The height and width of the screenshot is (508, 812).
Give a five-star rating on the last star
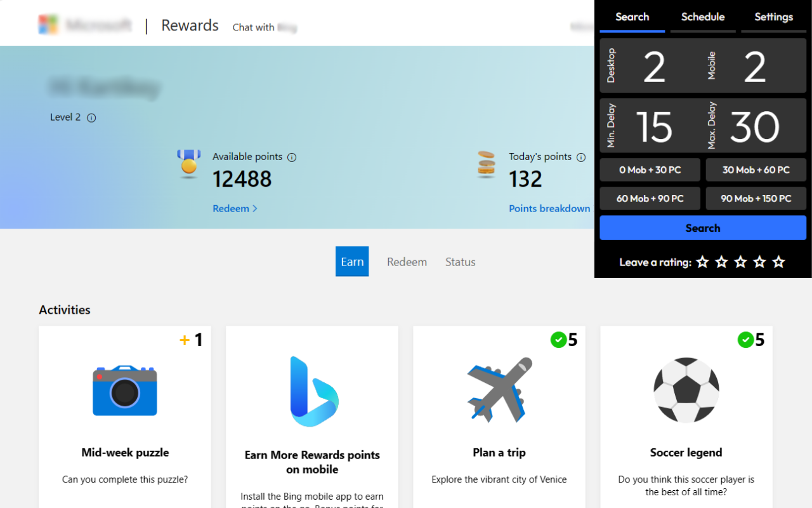click(x=778, y=262)
